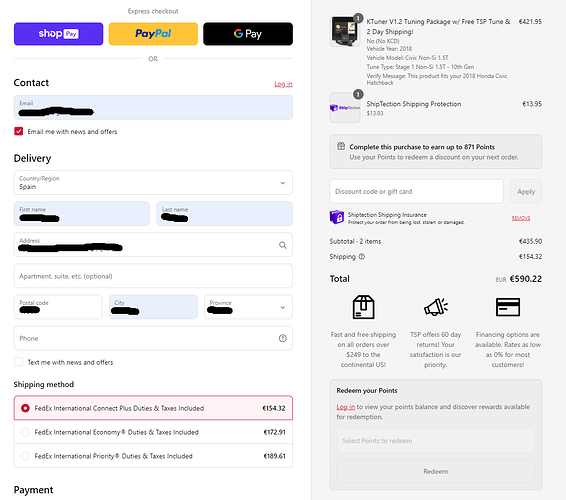Image resolution: width=566 pixels, height=500 pixels.
Task: Click the Subtotal - 2 items label
Action: 355,241
